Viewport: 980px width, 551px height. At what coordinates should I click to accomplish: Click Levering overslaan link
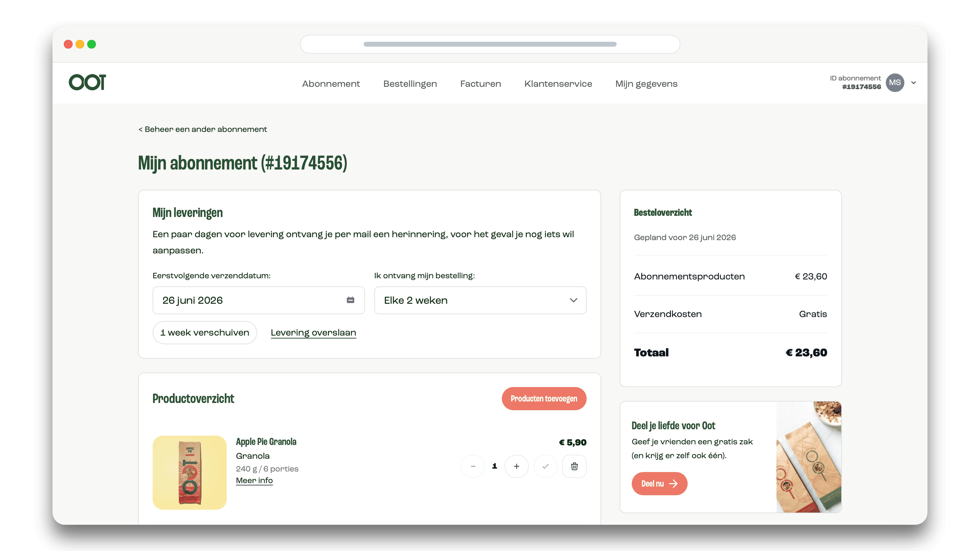tap(313, 332)
